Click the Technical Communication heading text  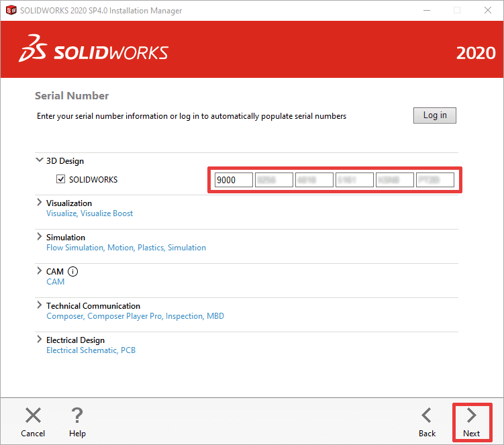click(93, 306)
